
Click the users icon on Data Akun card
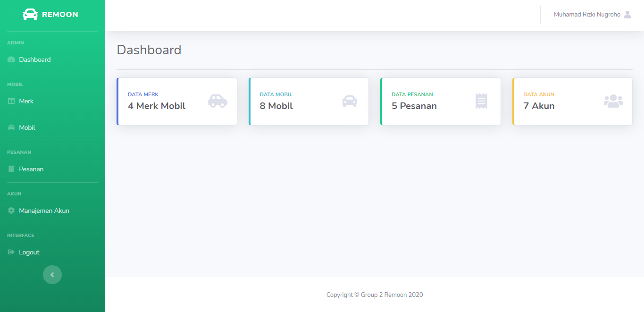point(613,101)
